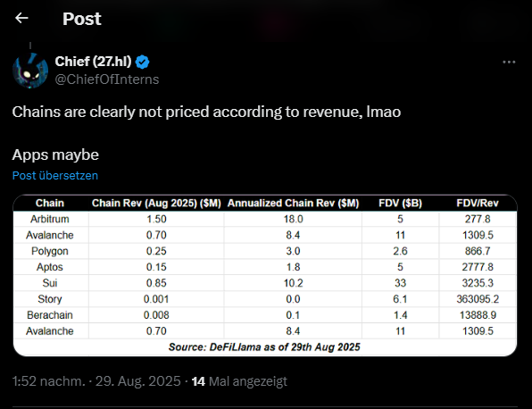Click the Story row in the table
This screenshot has width=532, height=409.
click(x=265, y=299)
